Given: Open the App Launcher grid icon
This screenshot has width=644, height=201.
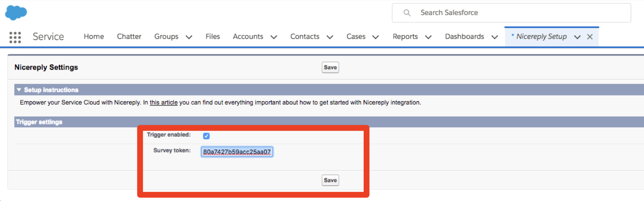Looking at the screenshot, I should pyautogui.click(x=15, y=37).
